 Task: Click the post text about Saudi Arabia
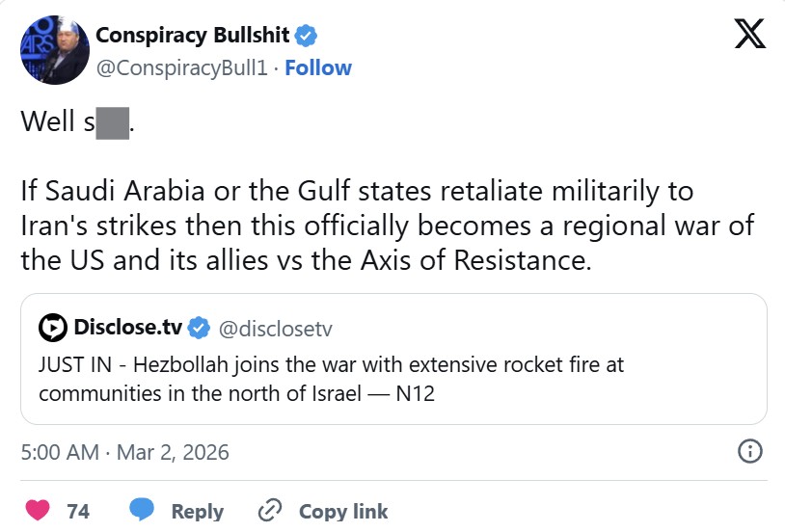pos(386,225)
